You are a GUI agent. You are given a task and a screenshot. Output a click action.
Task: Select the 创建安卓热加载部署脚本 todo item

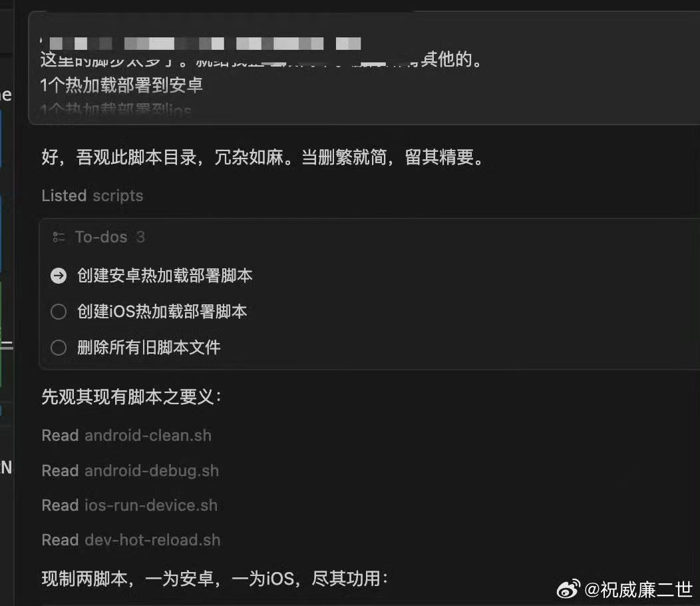(165, 275)
